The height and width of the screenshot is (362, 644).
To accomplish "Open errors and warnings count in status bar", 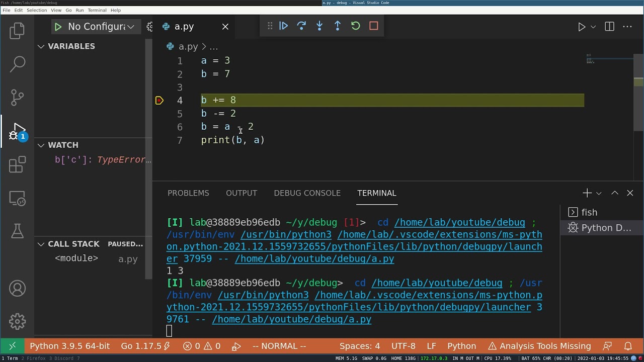I will (x=202, y=346).
